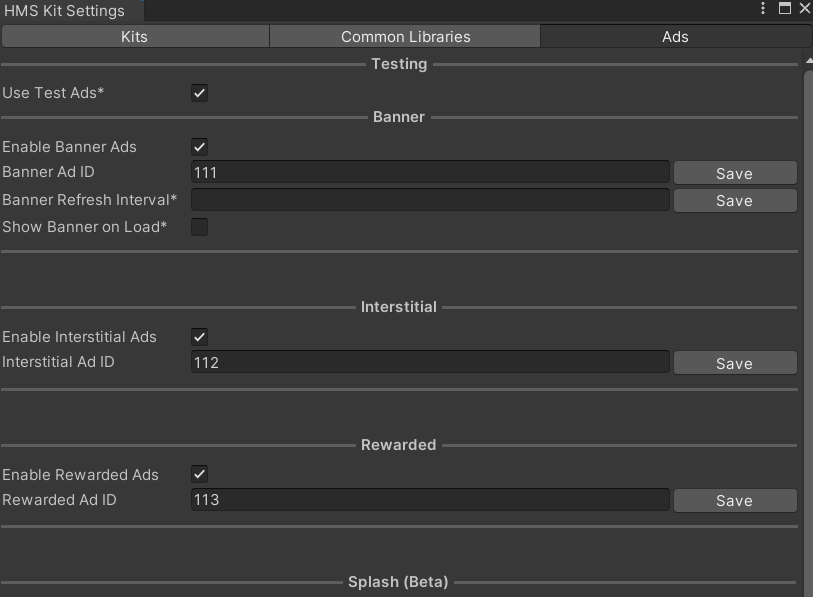Image resolution: width=813 pixels, height=597 pixels.
Task: Switch to the Kits tab
Action: (x=135, y=36)
